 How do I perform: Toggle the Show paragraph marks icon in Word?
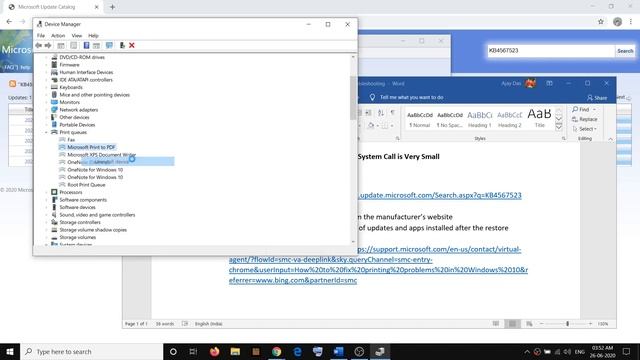[393, 113]
